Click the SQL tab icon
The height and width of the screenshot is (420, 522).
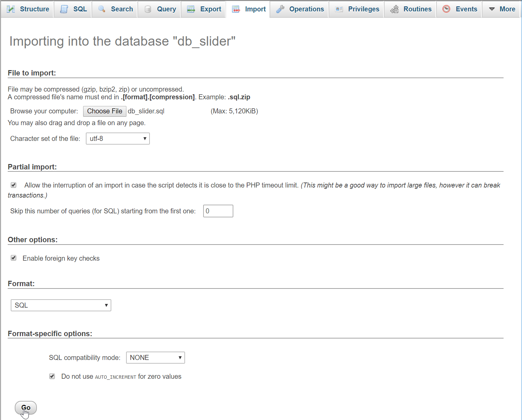click(x=64, y=9)
